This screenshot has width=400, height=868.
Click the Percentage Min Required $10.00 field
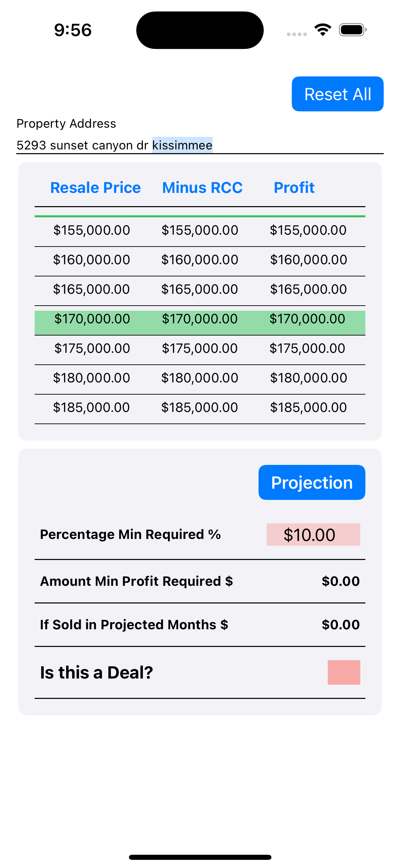click(313, 535)
